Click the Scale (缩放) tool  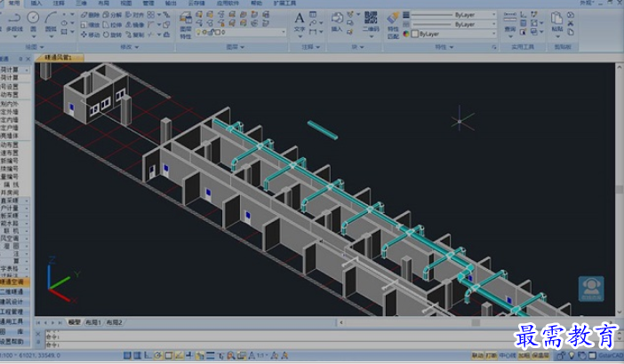coord(90,25)
